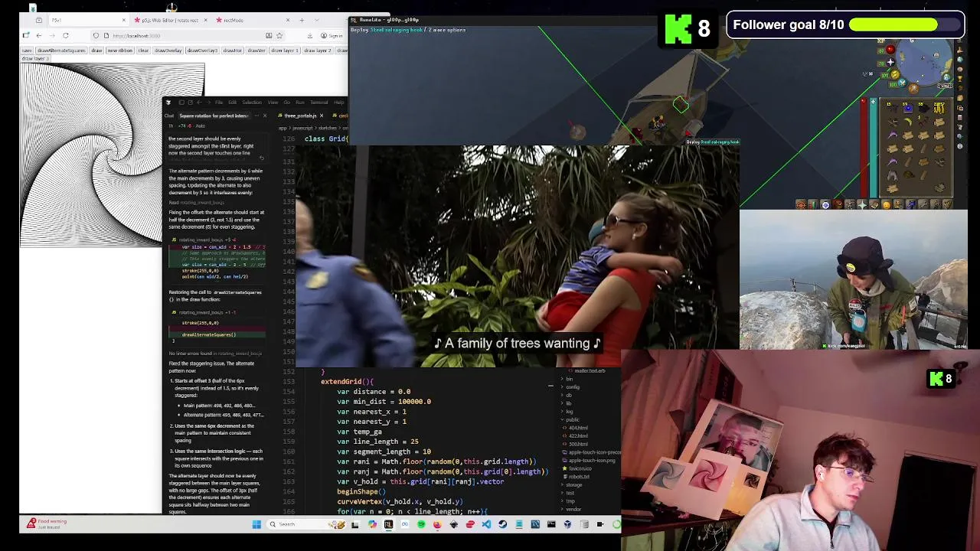The width and height of the screenshot is (980, 551).
Task: Close the three_portals.js editor tab
Action: 322,116
